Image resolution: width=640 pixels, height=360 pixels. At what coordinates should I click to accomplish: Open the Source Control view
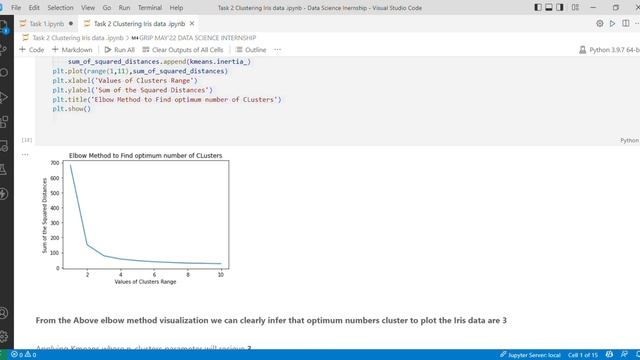click(x=4, y=49)
